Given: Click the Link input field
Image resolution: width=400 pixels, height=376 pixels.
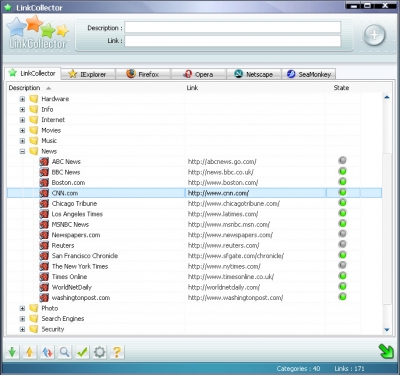Looking at the screenshot, I should pyautogui.click(x=233, y=41).
